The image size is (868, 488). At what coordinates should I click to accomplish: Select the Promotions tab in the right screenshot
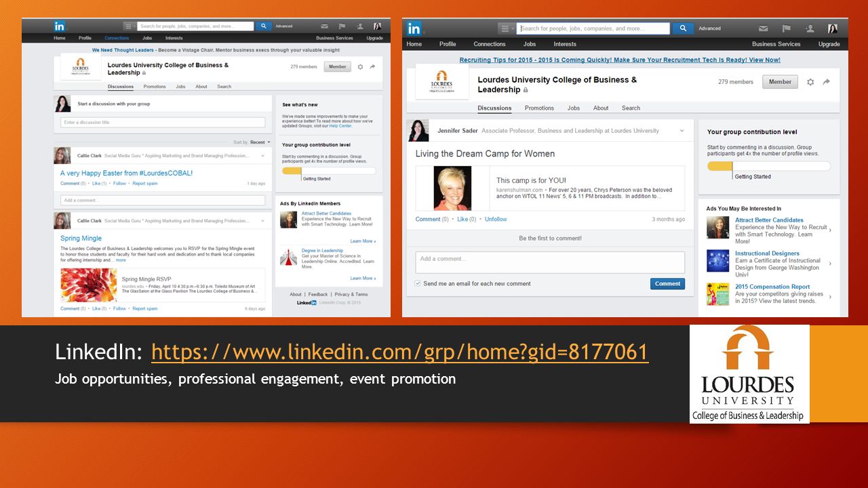[x=539, y=108]
